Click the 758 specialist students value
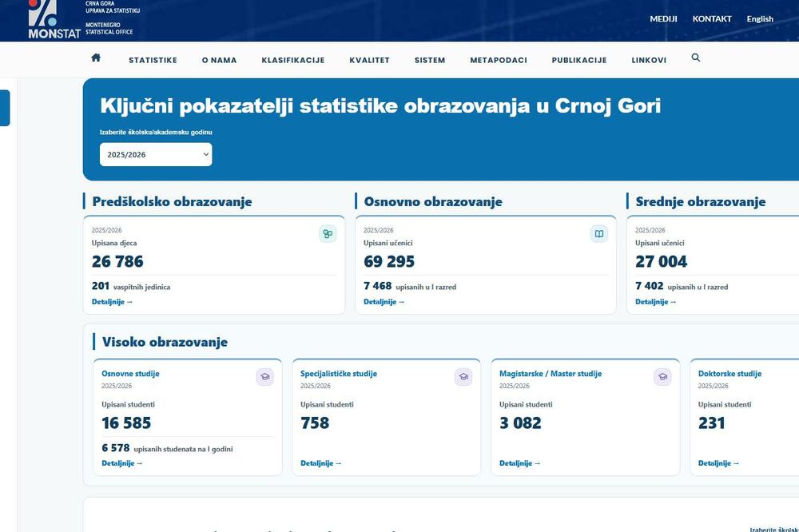 pyautogui.click(x=315, y=423)
